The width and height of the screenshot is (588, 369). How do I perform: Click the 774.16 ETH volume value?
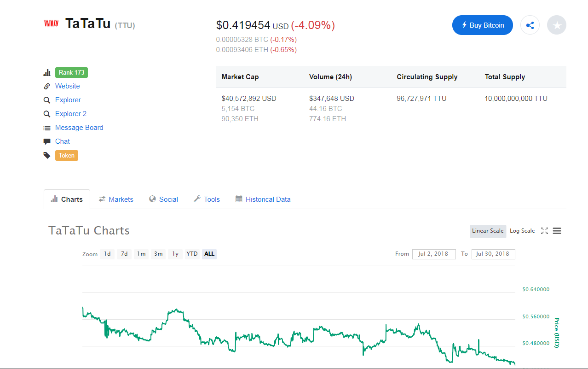click(328, 119)
